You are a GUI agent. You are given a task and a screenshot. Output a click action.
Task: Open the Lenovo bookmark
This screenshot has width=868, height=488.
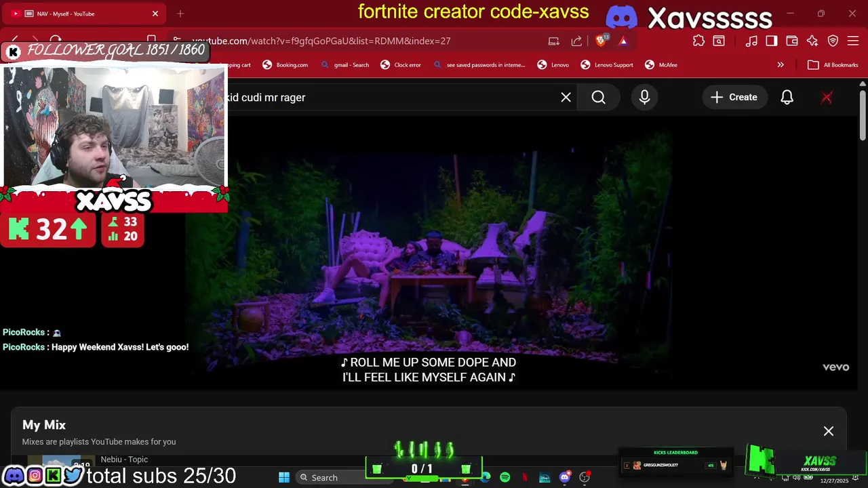(553, 65)
